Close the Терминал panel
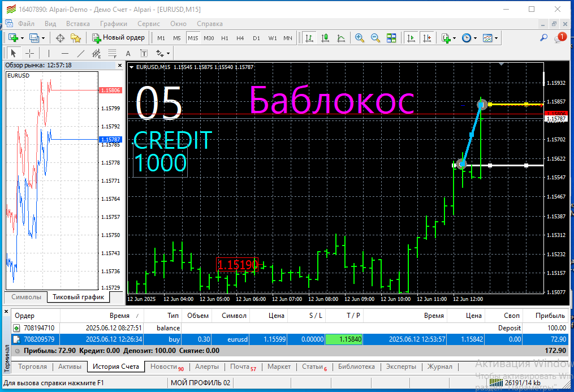574x392 pixels. click(x=6, y=312)
